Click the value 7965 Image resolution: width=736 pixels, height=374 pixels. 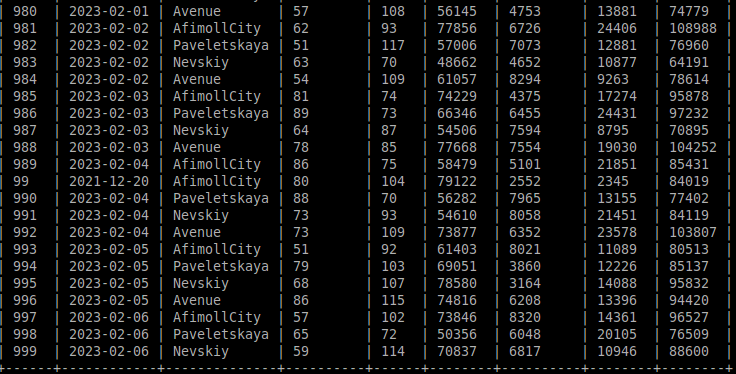pyautogui.click(x=525, y=198)
